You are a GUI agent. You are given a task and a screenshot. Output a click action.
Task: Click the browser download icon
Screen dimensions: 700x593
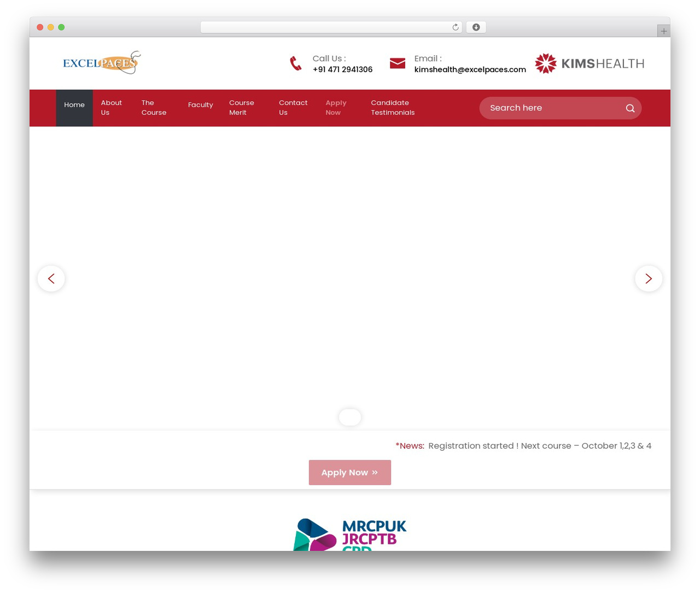click(476, 27)
